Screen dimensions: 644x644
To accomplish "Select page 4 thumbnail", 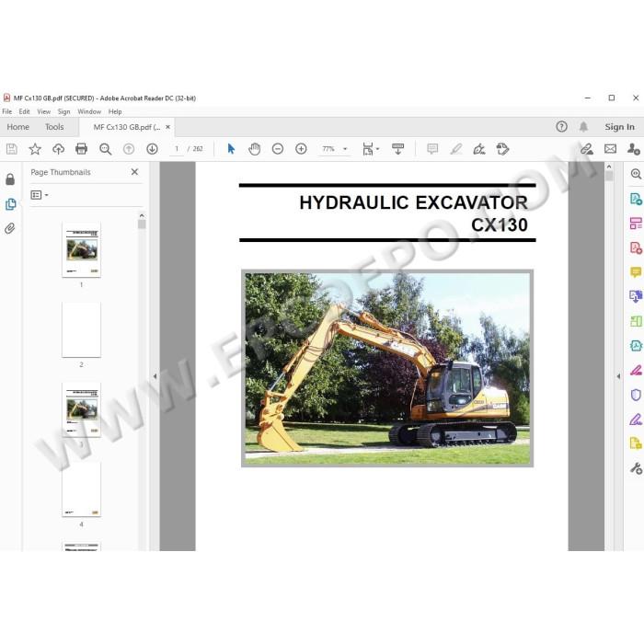I will [x=81, y=489].
